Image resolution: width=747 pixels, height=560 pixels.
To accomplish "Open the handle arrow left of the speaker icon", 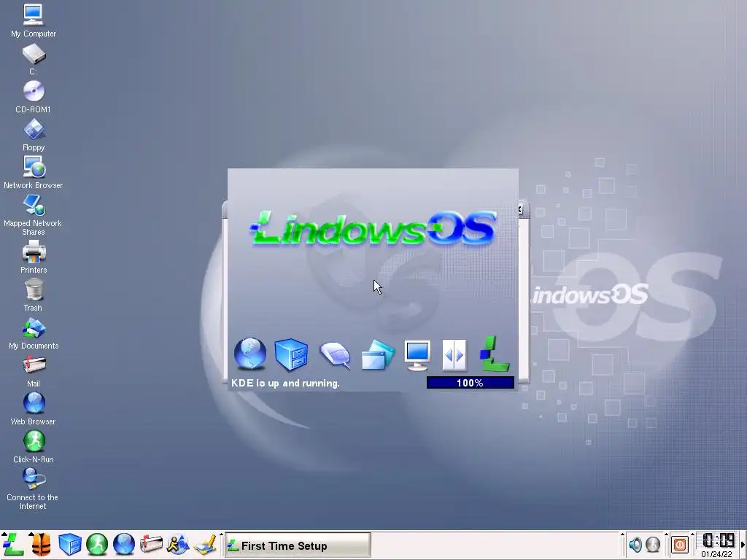I will (622, 535).
